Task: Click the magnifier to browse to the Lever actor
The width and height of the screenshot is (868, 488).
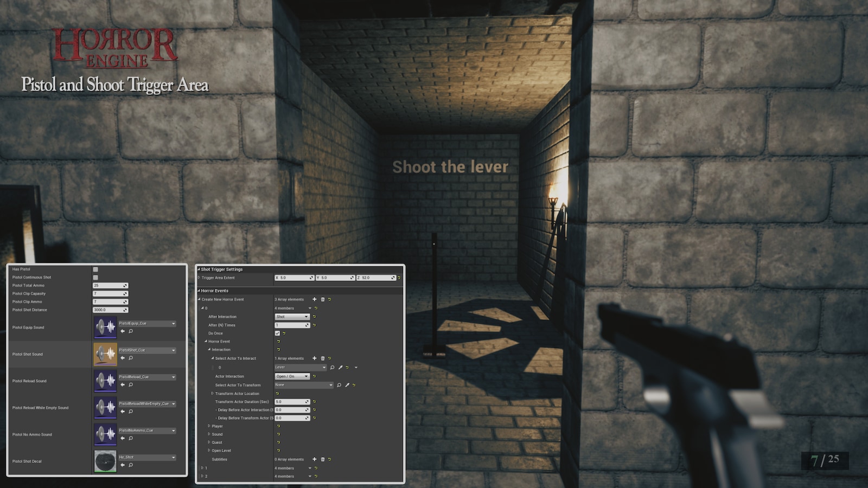Action: pos(332,367)
